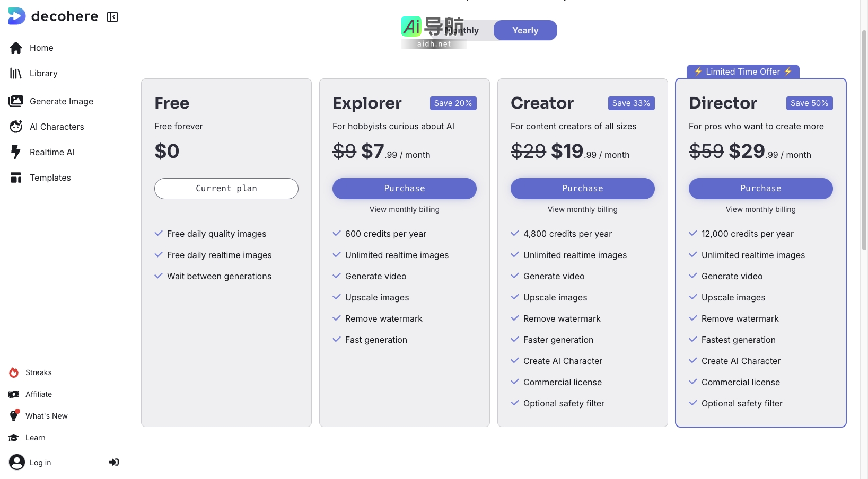Click the Log in arrow icon
The width and height of the screenshot is (868, 479).
pyautogui.click(x=114, y=462)
